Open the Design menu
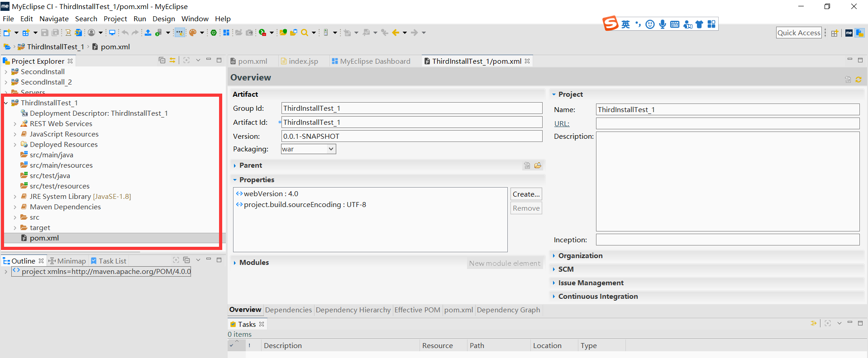868x358 pixels. pos(164,19)
